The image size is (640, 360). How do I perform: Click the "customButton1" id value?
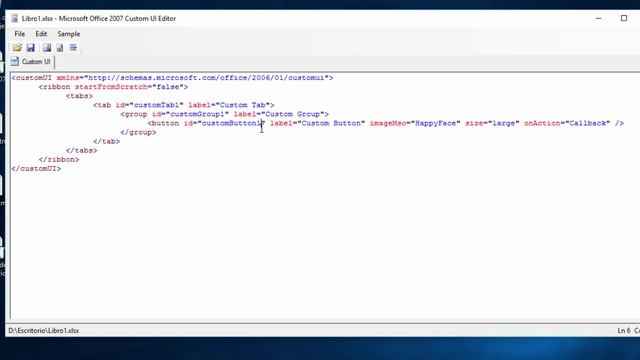click(231, 123)
